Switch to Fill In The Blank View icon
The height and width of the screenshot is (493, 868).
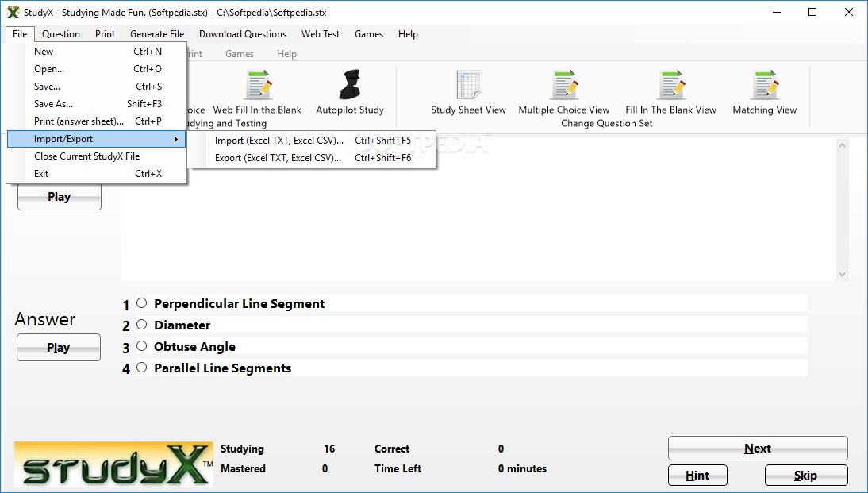pyautogui.click(x=671, y=85)
